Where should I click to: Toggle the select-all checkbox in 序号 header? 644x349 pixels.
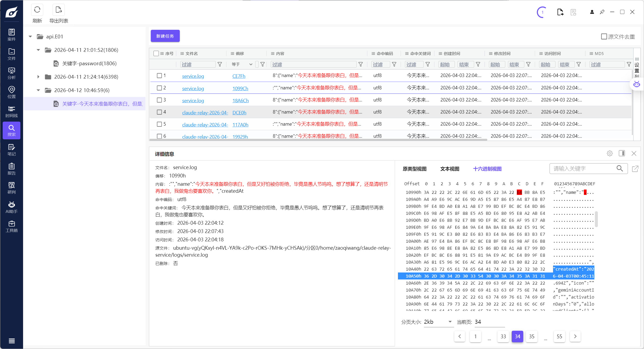click(156, 53)
